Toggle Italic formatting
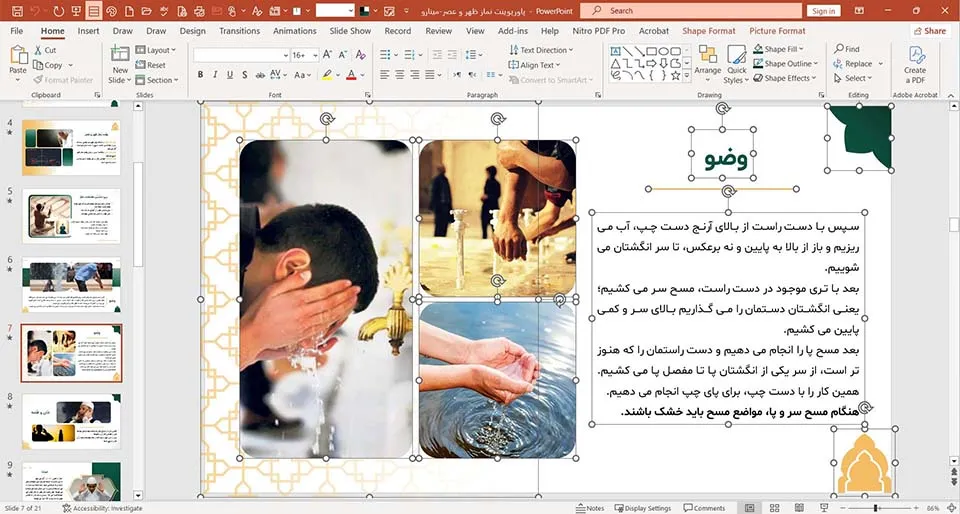Screen dimensions: 960x514 point(215,75)
